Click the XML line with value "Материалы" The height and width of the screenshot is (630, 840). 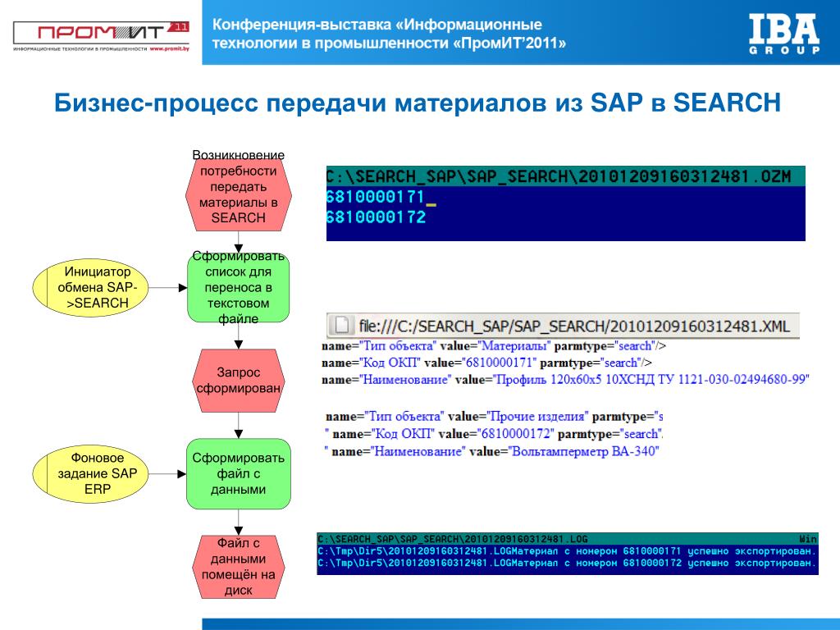(493, 346)
